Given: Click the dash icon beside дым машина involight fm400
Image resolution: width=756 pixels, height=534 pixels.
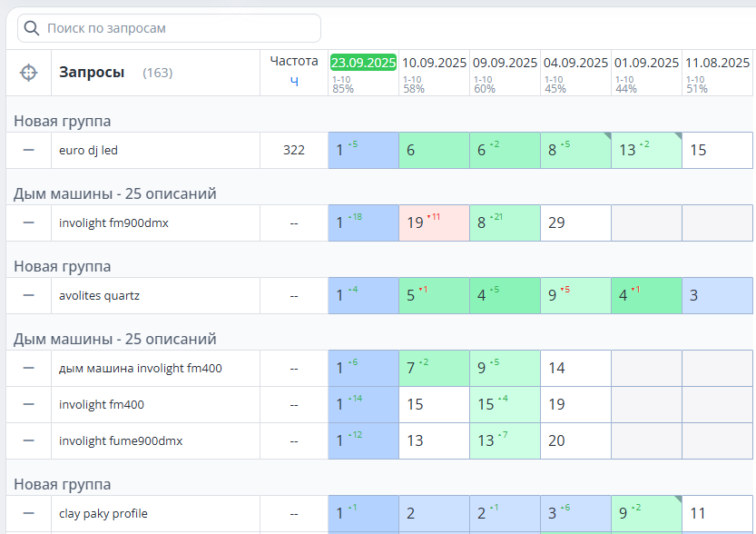Looking at the screenshot, I should click(x=28, y=368).
